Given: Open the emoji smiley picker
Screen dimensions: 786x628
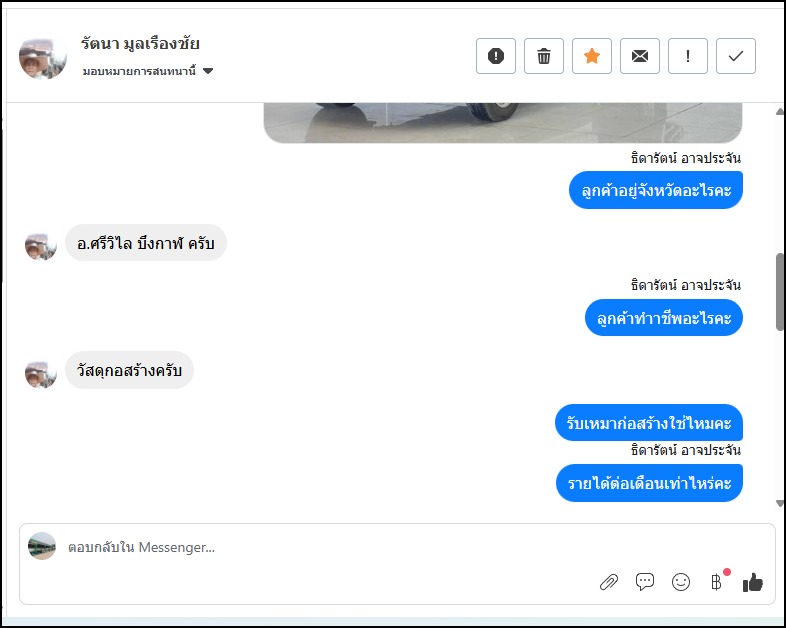Looking at the screenshot, I should click(x=681, y=582).
